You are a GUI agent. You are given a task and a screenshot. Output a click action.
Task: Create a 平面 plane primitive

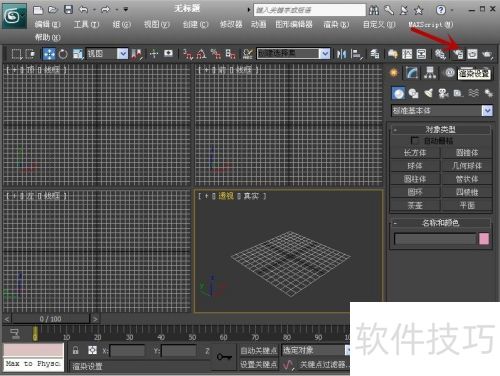pyautogui.click(x=467, y=205)
